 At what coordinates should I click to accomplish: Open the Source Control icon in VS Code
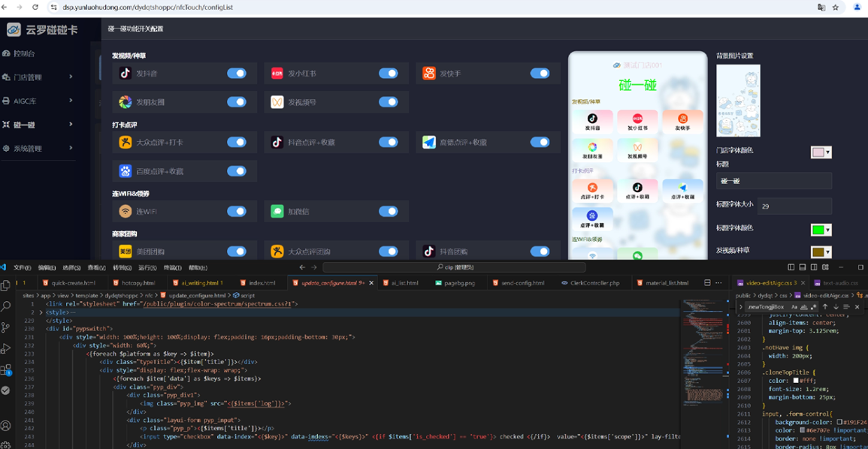pyautogui.click(x=6, y=327)
